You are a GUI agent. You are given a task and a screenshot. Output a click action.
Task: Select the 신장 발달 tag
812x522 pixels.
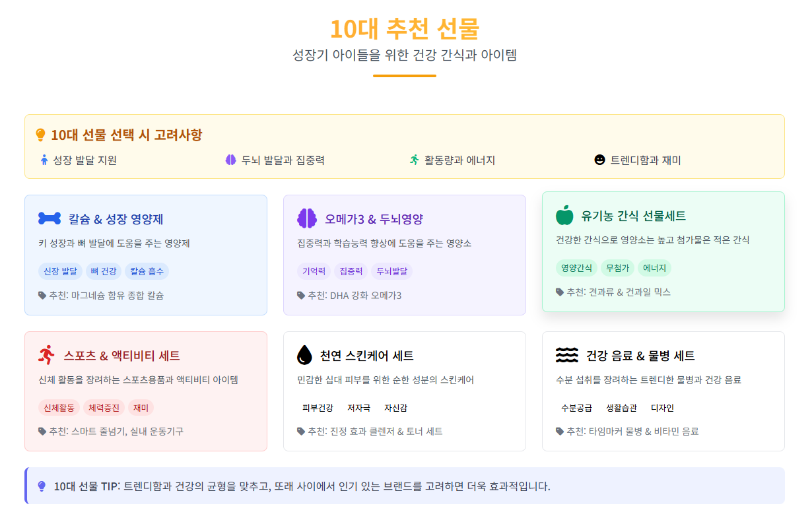(60, 271)
